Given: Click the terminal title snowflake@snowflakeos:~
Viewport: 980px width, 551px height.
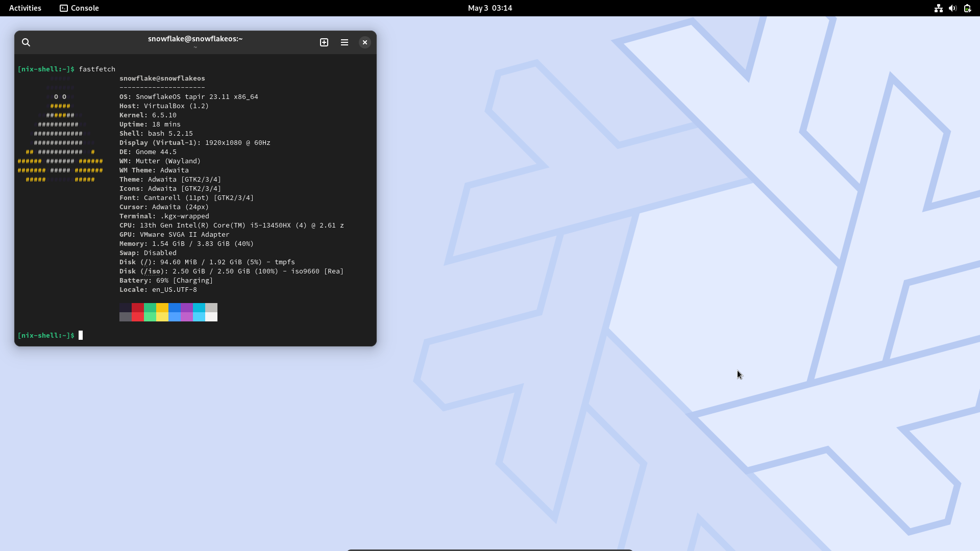Looking at the screenshot, I should 195,39.
